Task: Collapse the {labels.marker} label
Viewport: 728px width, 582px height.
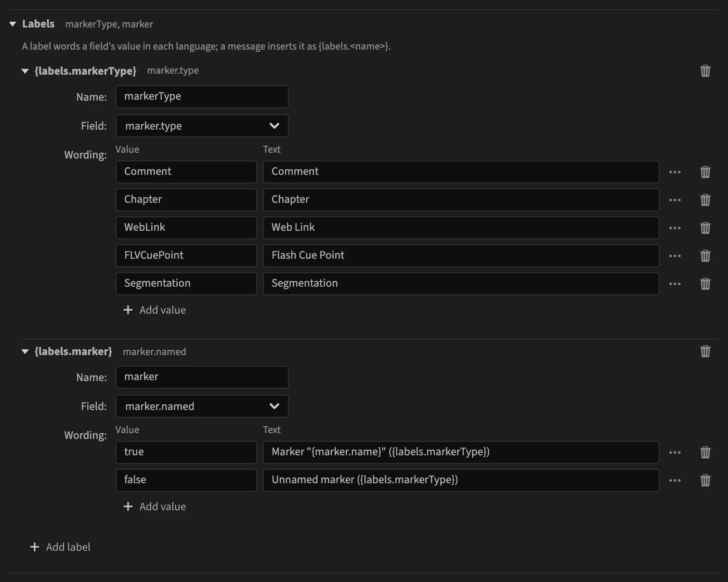Action: [25, 352]
